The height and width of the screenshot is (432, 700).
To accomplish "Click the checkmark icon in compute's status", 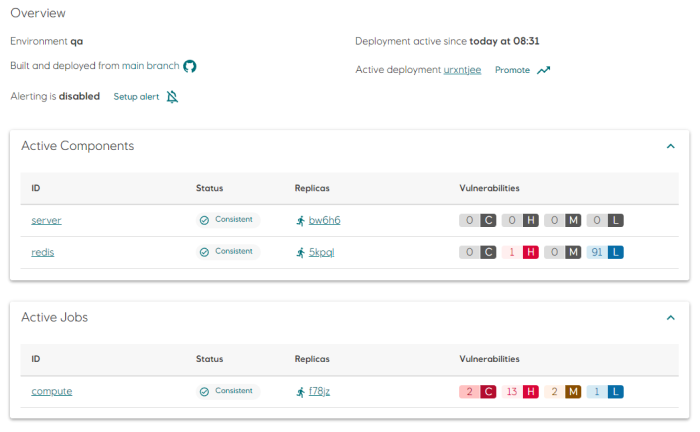I will tap(205, 391).
